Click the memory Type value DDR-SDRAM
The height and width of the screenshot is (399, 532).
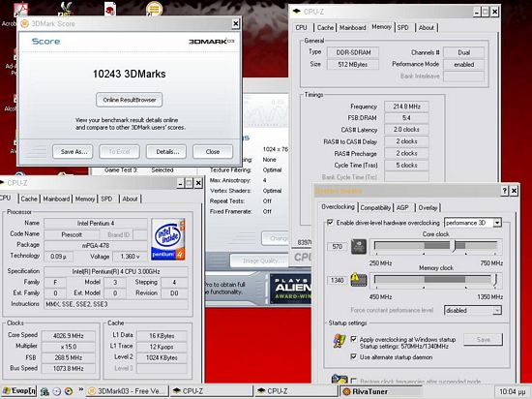353,52
